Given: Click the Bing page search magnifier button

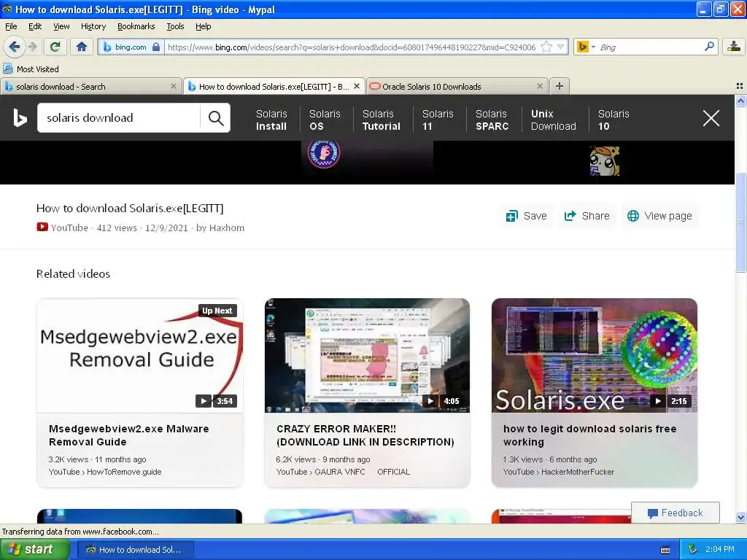Looking at the screenshot, I should point(216,117).
